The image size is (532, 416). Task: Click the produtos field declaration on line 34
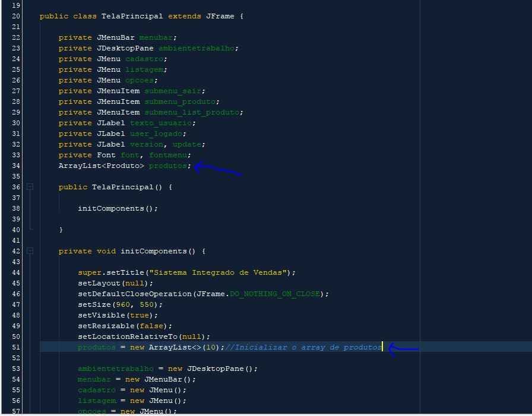click(168, 166)
